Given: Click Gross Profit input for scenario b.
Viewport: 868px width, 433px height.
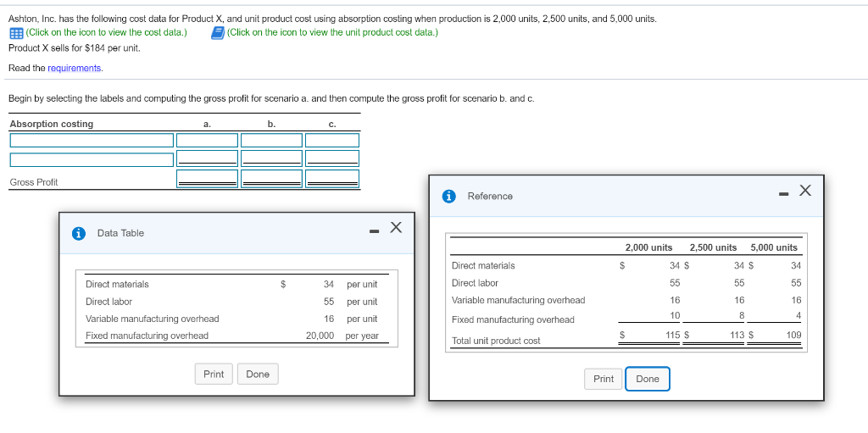Looking at the screenshot, I should (x=272, y=179).
